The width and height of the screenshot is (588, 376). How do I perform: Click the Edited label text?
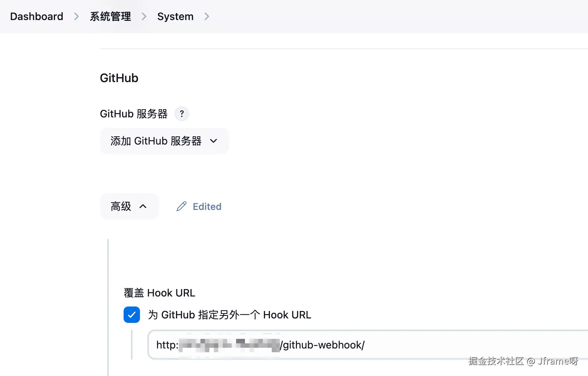pyautogui.click(x=207, y=207)
